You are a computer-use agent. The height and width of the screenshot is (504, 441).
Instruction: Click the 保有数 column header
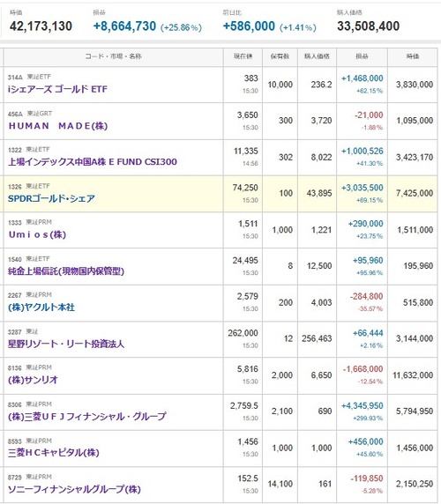[x=280, y=56]
